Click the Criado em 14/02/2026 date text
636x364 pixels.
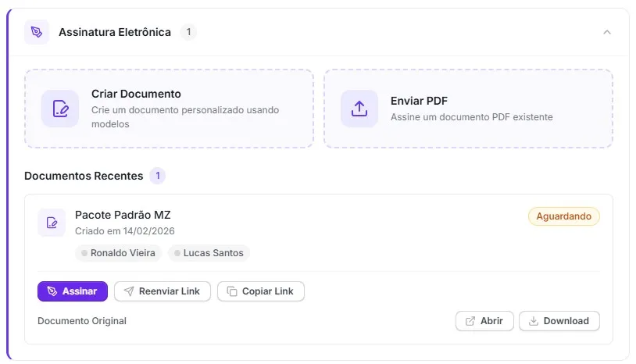point(125,231)
